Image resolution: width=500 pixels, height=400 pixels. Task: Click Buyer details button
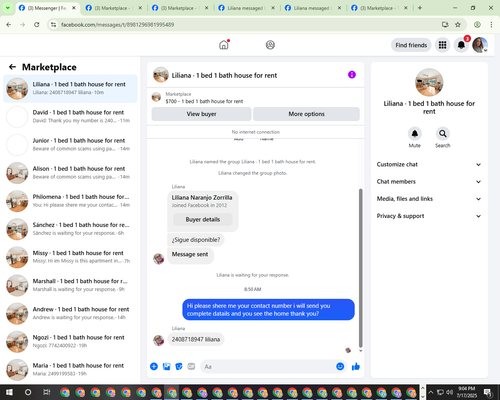pyautogui.click(x=203, y=219)
